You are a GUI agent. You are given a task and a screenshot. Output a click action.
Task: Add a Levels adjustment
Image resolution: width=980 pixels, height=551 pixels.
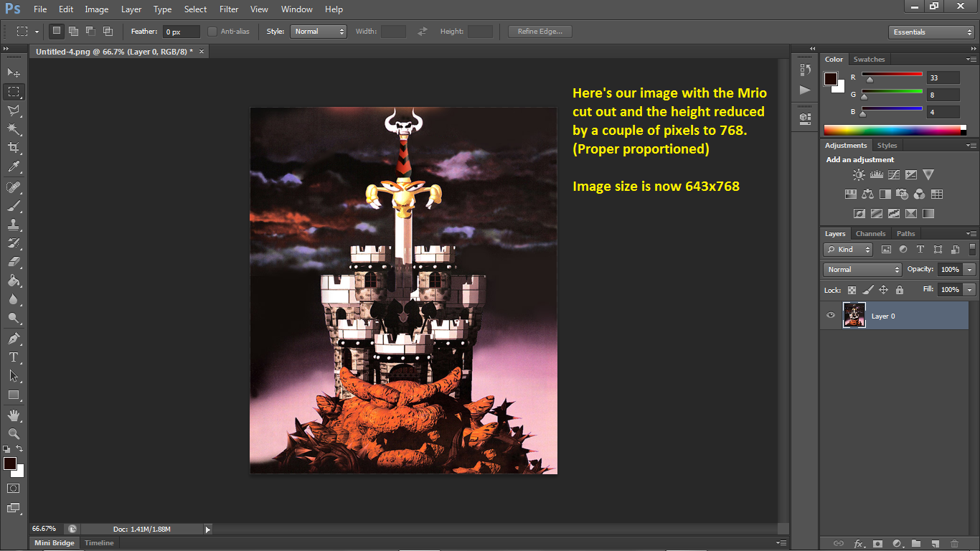point(876,174)
